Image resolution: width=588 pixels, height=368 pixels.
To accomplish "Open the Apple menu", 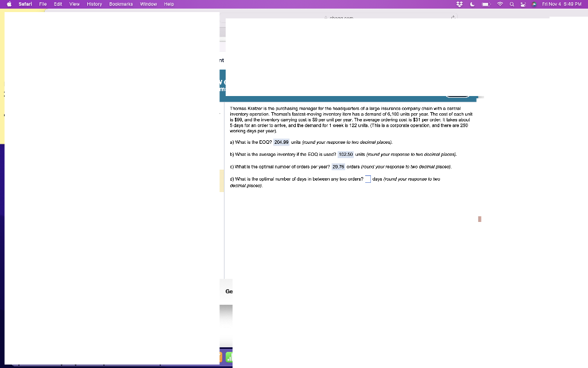I will click(x=9, y=4).
